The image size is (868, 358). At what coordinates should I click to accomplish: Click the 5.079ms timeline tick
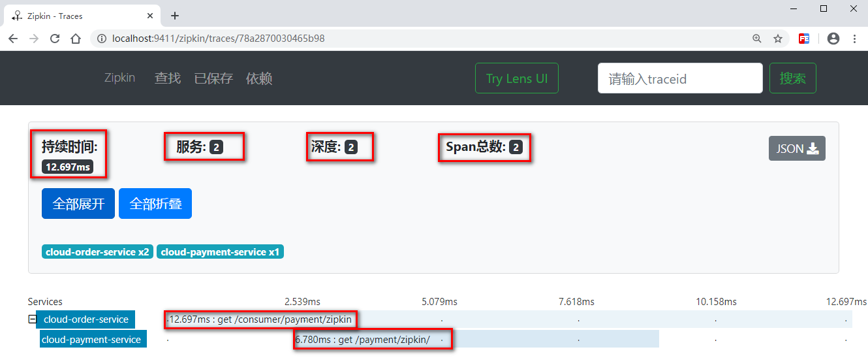[439, 302]
